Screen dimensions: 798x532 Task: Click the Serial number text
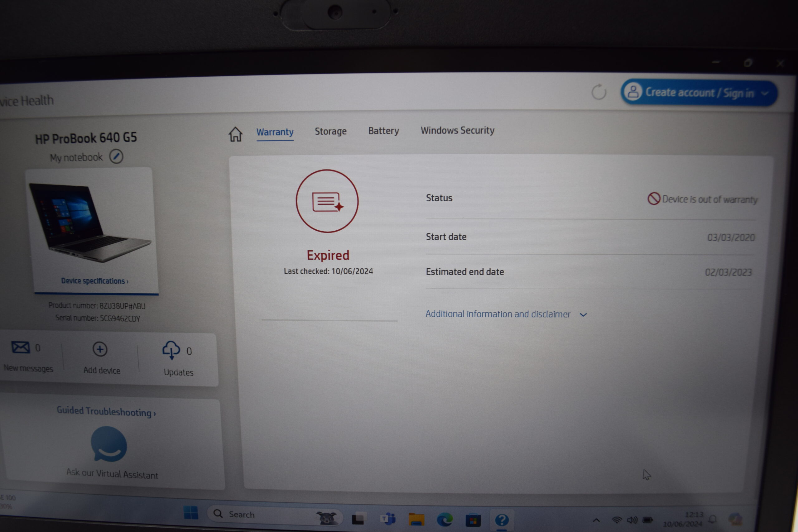click(98, 318)
